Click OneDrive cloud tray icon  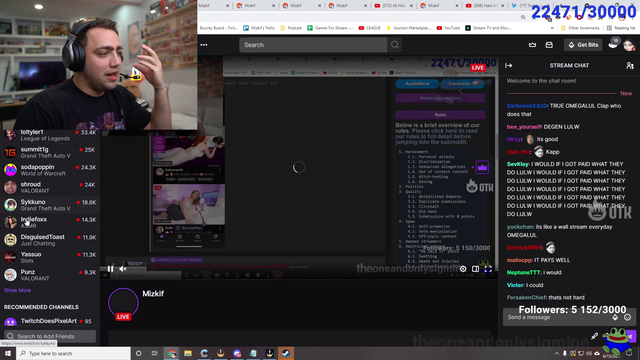pos(597,353)
